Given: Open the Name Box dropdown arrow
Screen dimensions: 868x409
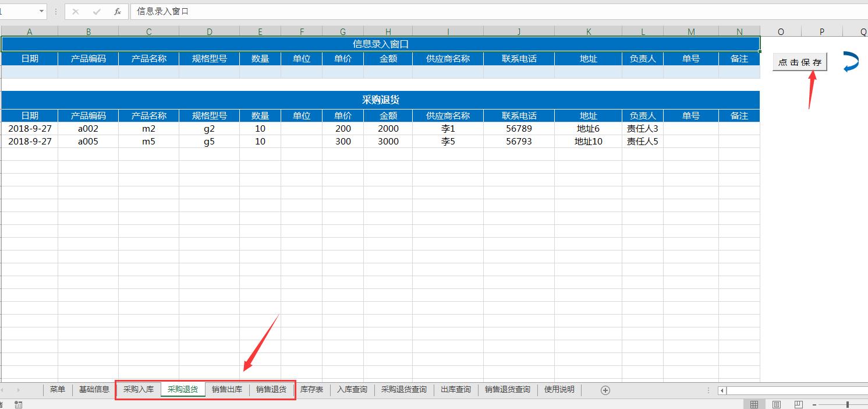Looking at the screenshot, I should point(41,11).
